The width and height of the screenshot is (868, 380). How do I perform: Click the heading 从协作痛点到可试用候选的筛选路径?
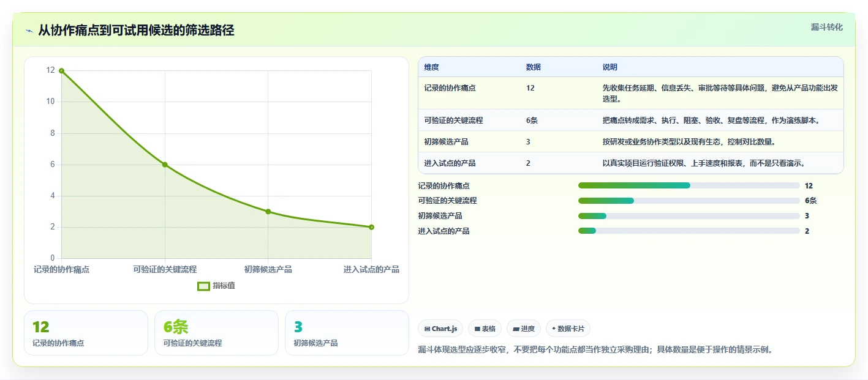point(136,31)
